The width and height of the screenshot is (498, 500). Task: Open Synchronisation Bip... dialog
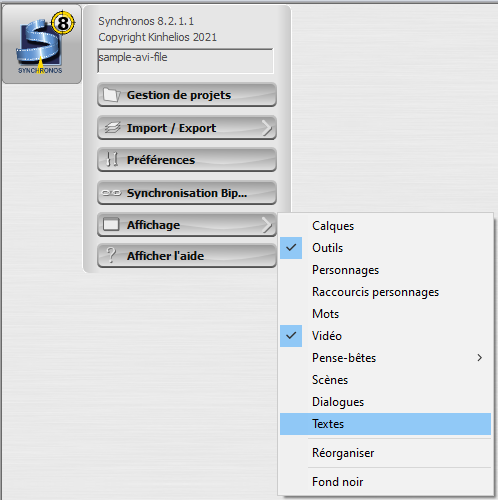(187, 193)
